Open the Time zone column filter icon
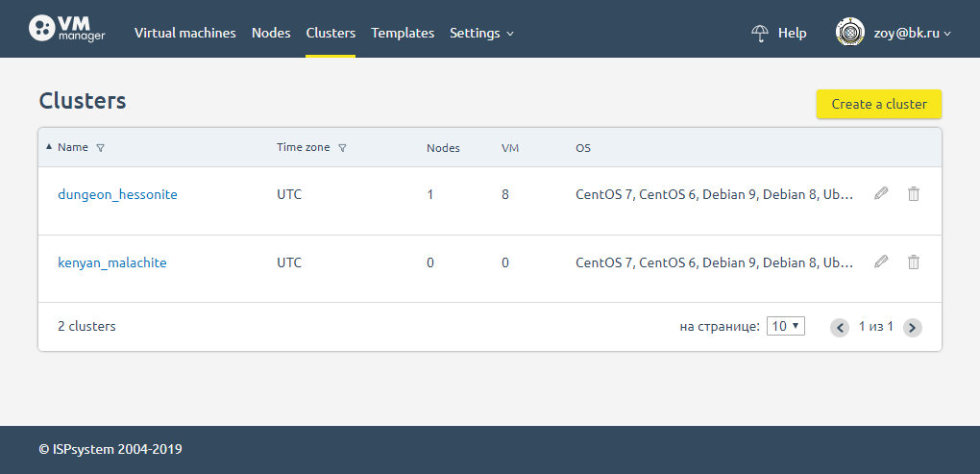 coord(342,148)
